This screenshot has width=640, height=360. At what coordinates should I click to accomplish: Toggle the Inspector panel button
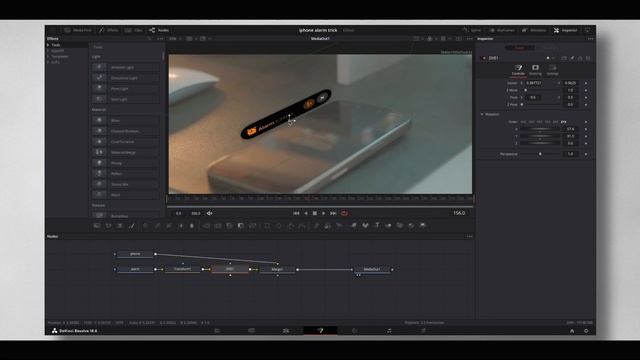[x=566, y=30]
